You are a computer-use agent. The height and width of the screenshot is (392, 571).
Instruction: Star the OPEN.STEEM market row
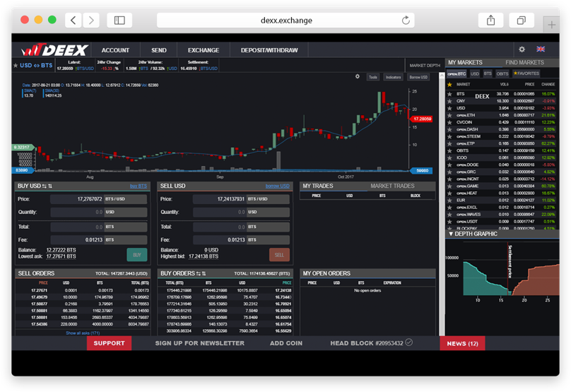[x=449, y=136]
